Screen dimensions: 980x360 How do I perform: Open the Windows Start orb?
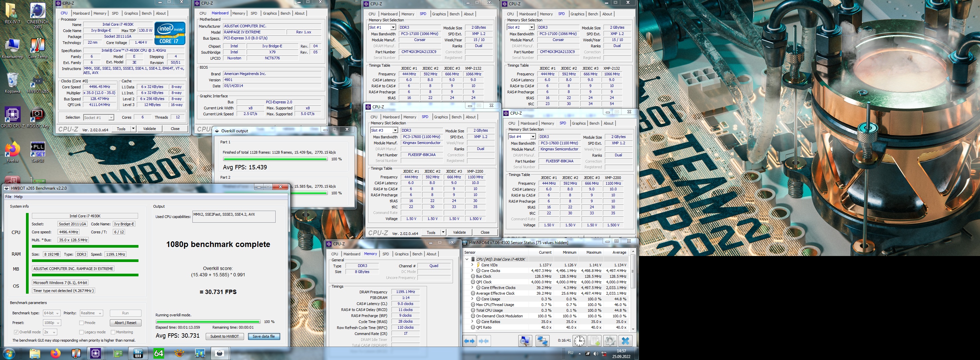[x=9, y=354]
